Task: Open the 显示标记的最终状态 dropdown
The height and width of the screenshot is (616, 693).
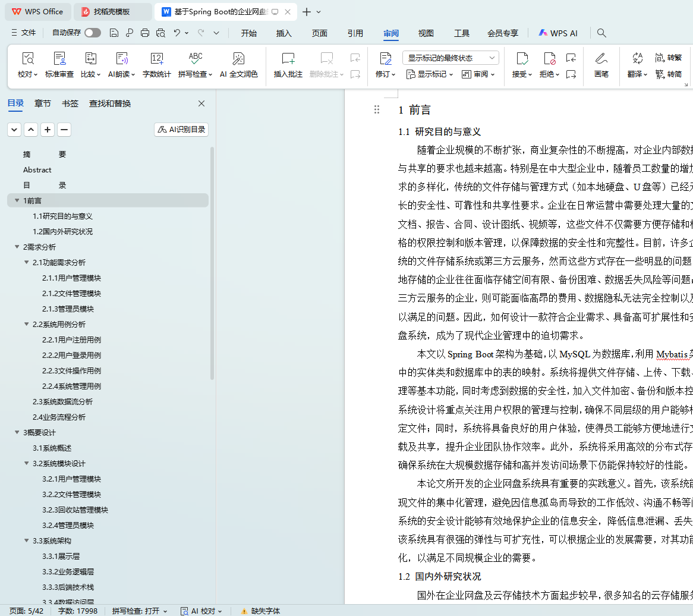Action: [451, 58]
